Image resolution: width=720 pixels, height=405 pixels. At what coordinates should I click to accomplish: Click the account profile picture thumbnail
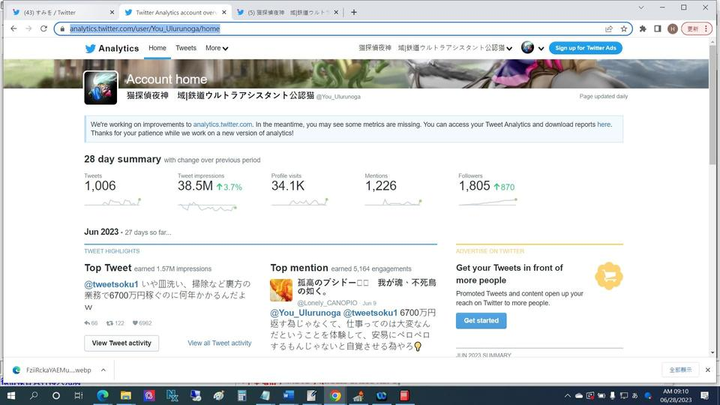point(101,88)
